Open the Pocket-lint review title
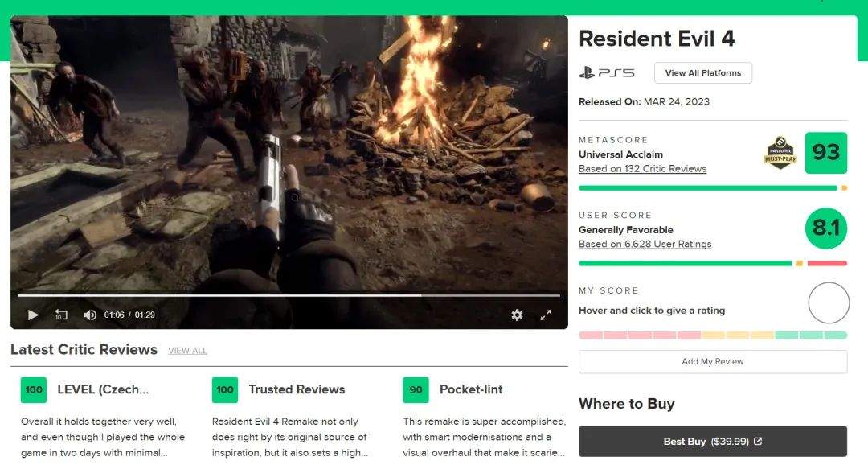The height and width of the screenshot is (465, 868). point(471,389)
